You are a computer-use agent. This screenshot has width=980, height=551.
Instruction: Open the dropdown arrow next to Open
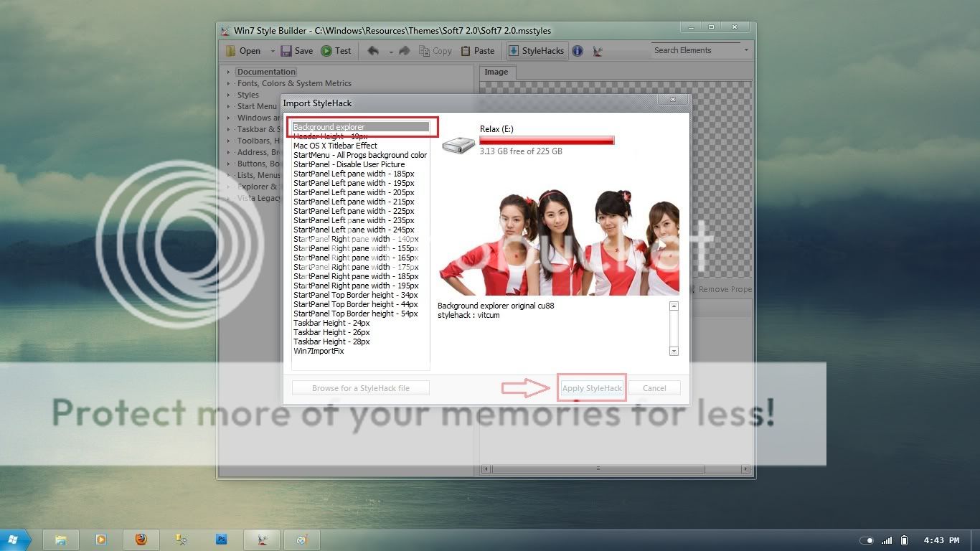pos(273,51)
